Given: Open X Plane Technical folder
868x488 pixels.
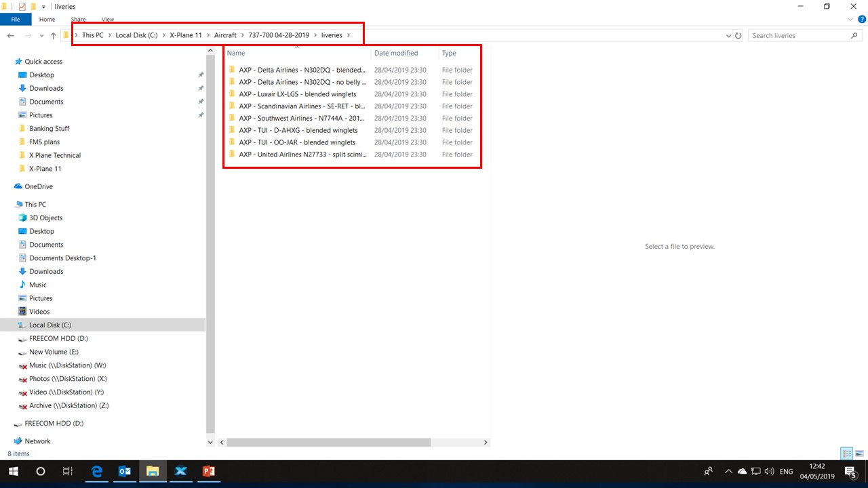Looking at the screenshot, I should [x=55, y=155].
